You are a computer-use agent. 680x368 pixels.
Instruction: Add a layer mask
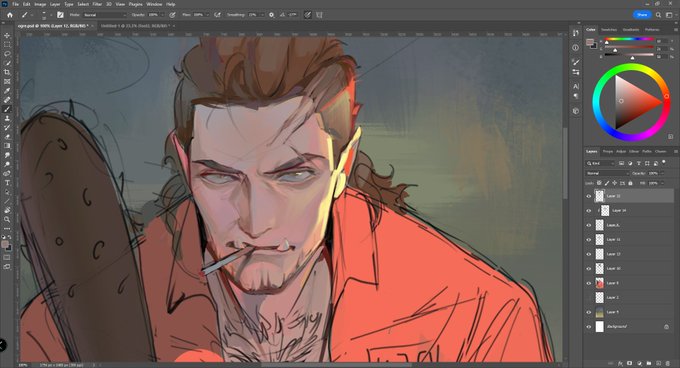(630, 363)
